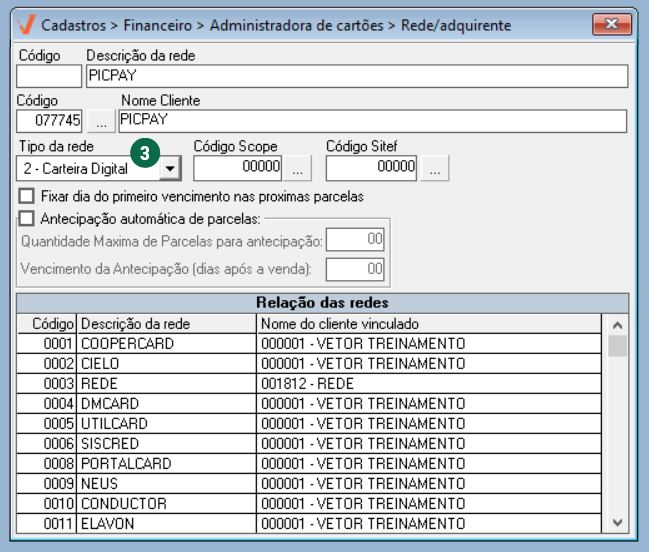Screen dimensions: 649x552
Task: Click the orange checkmark app logo
Action: (x=26, y=25)
